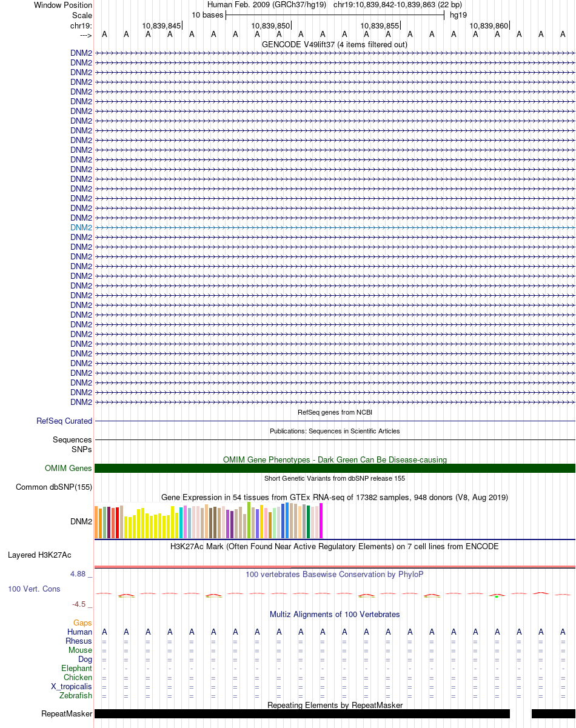Select the Window Position label

tap(63, 5)
